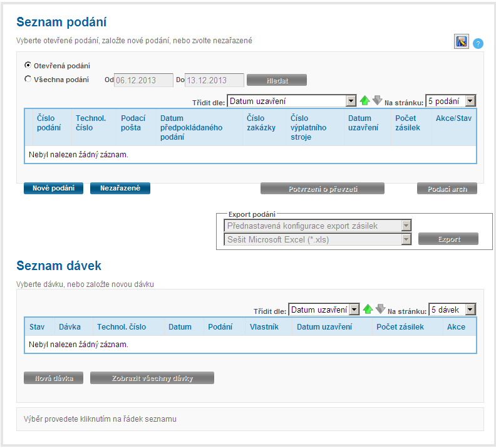The image size is (496, 448).
Task: Click the 'Do' end date field
Action: 214,80
